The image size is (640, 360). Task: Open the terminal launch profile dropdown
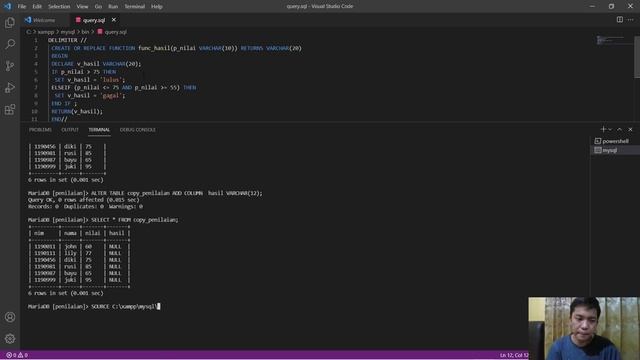[610, 129]
